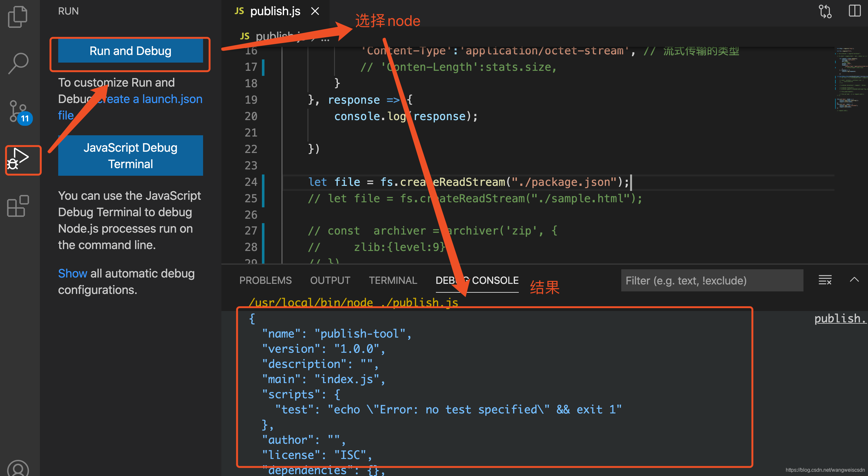This screenshot has width=868, height=476.
Task: Click the "name": "publish-tool" output line
Action: tap(337, 333)
